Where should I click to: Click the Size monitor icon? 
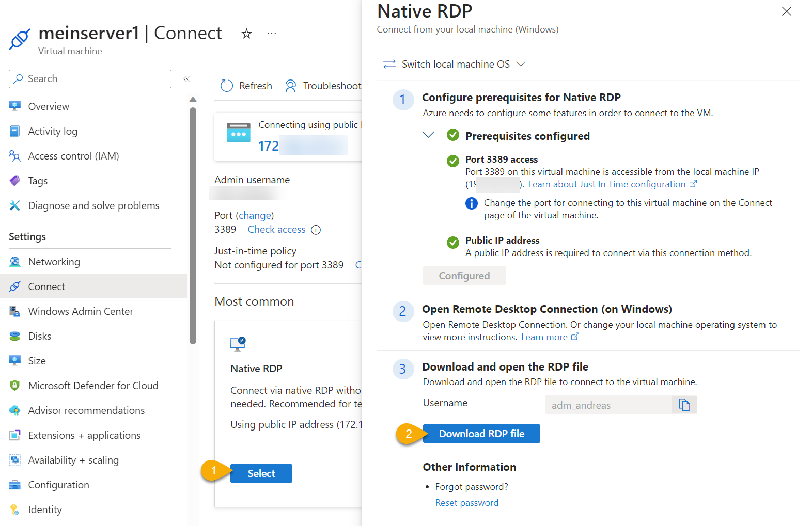pyautogui.click(x=15, y=360)
